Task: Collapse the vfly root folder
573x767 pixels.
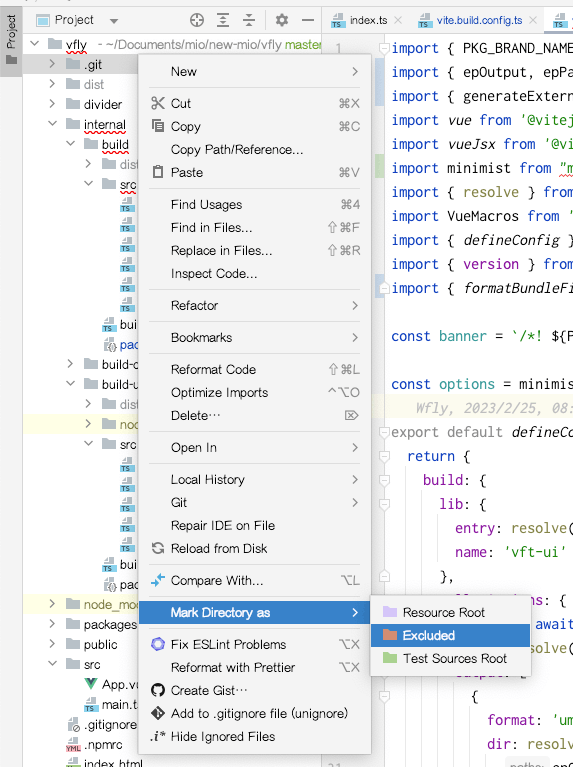Action: pos(35,44)
